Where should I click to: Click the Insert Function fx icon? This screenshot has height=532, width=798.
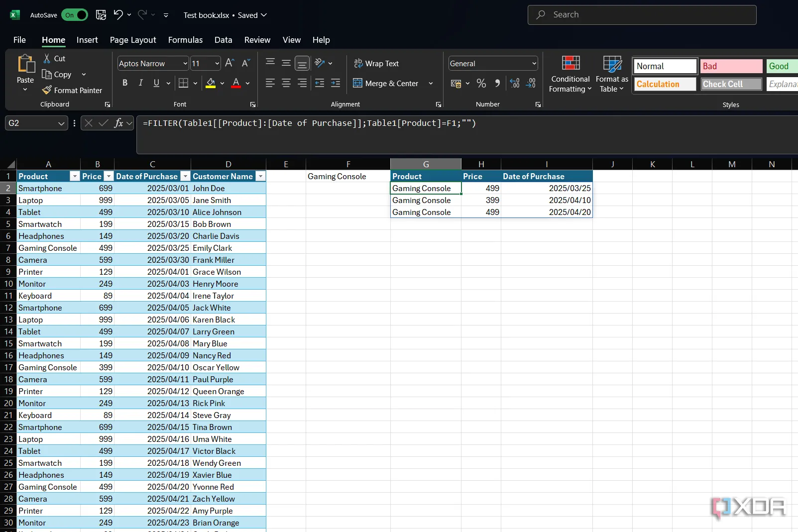click(x=118, y=123)
